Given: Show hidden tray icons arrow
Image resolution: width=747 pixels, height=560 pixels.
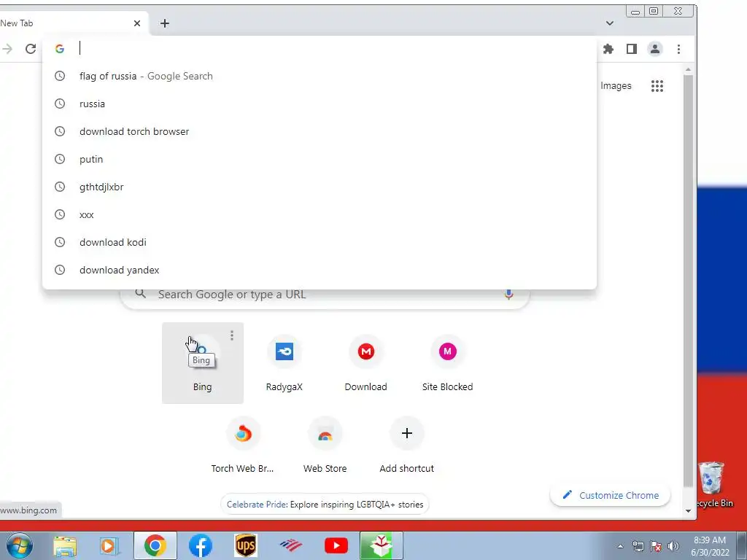Looking at the screenshot, I should [620, 546].
